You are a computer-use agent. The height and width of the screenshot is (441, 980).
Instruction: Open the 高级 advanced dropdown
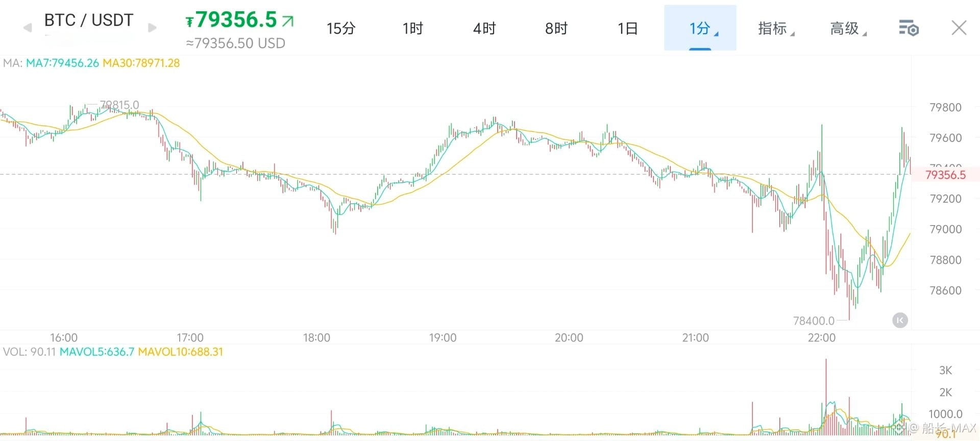tap(848, 28)
